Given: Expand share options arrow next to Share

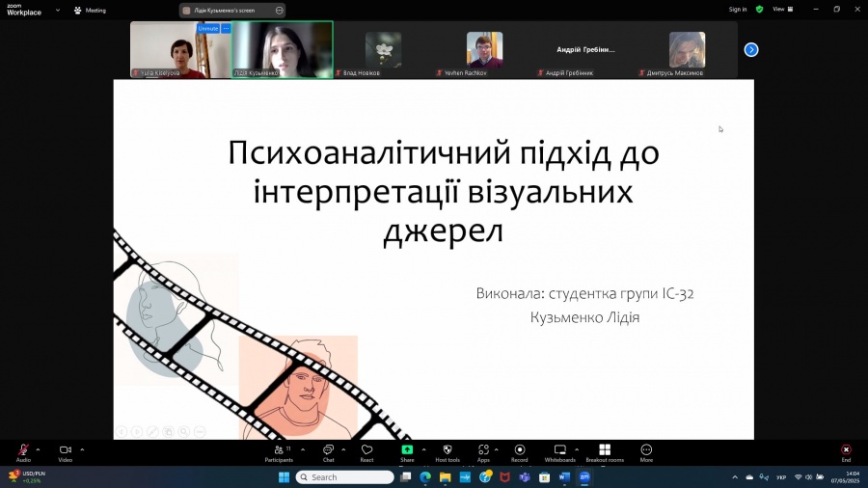Looking at the screenshot, I should pyautogui.click(x=424, y=449).
